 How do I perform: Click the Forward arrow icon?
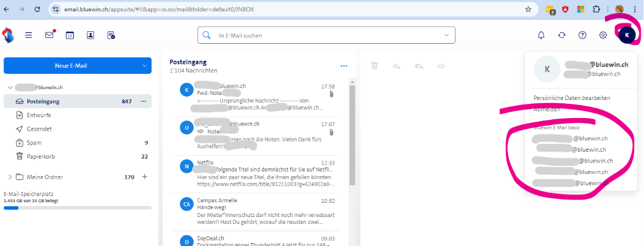coord(441,66)
